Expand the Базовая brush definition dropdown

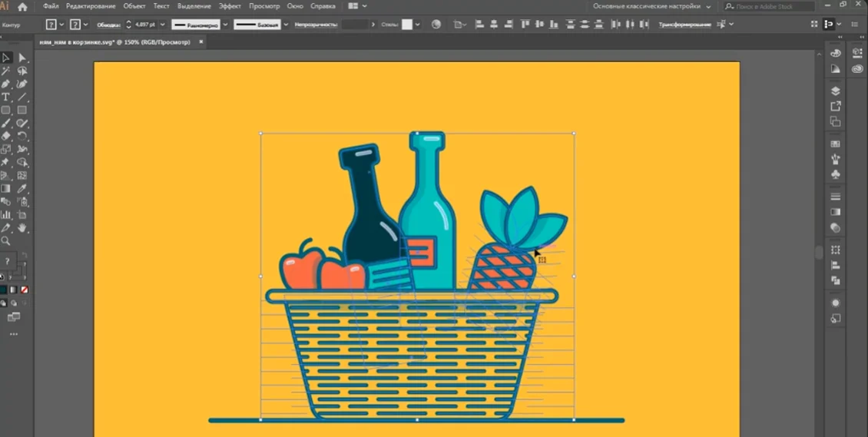(x=286, y=25)
